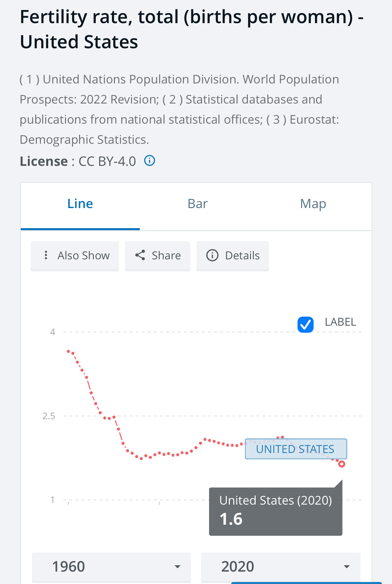Click the 1 y-axis label
The height and width of the screenshot is (584, 392).
click(53, 500)
